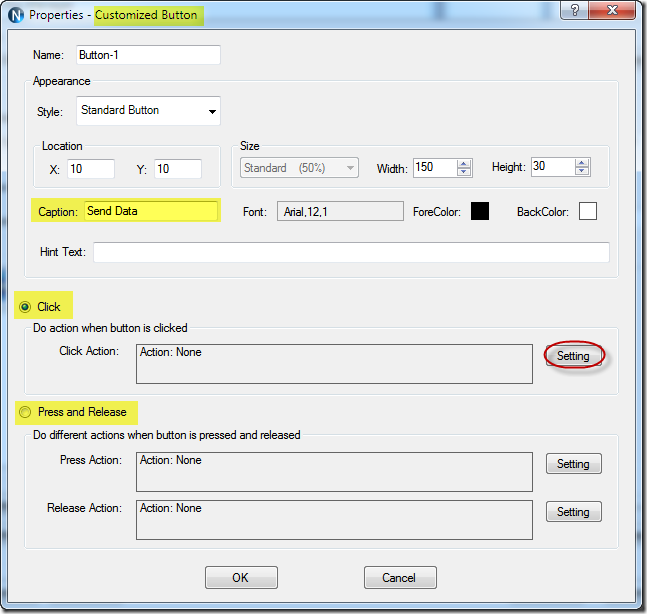Screen dimensions: 647x614
Task: Select the Click radio button
Action: (x=25, y=307)
